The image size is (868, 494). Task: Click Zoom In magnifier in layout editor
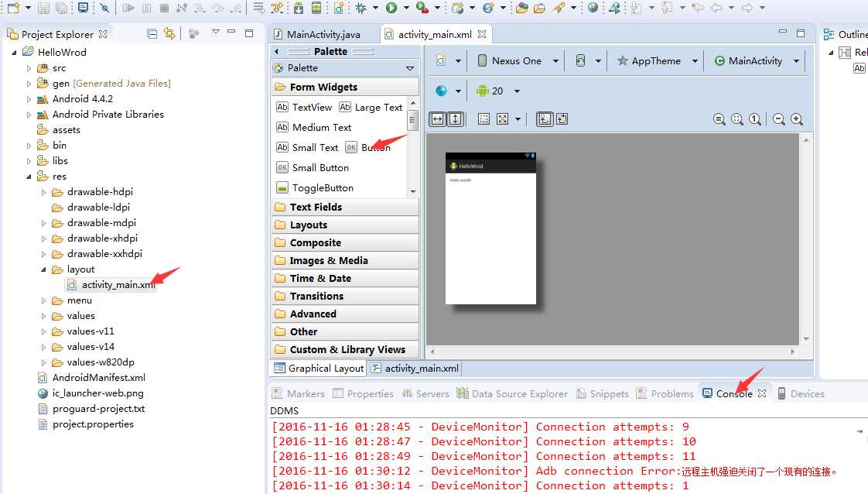coord(797,119)
